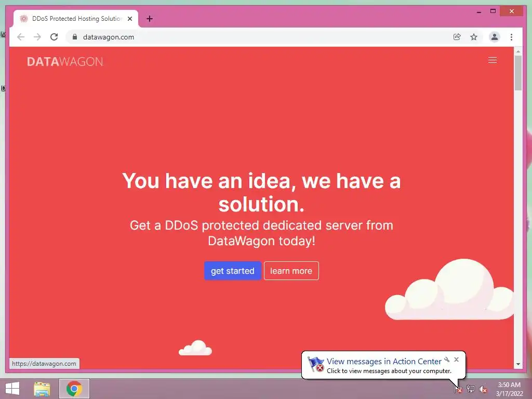Screen dimensions: 532x399
Task: Click the Chrome taskbar icon
Action: [x=74, y=389]
